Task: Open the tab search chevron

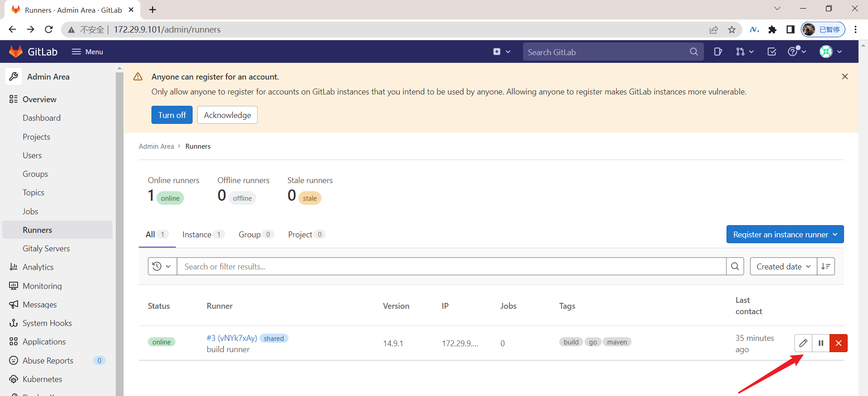Action: (x=777, y=8)
